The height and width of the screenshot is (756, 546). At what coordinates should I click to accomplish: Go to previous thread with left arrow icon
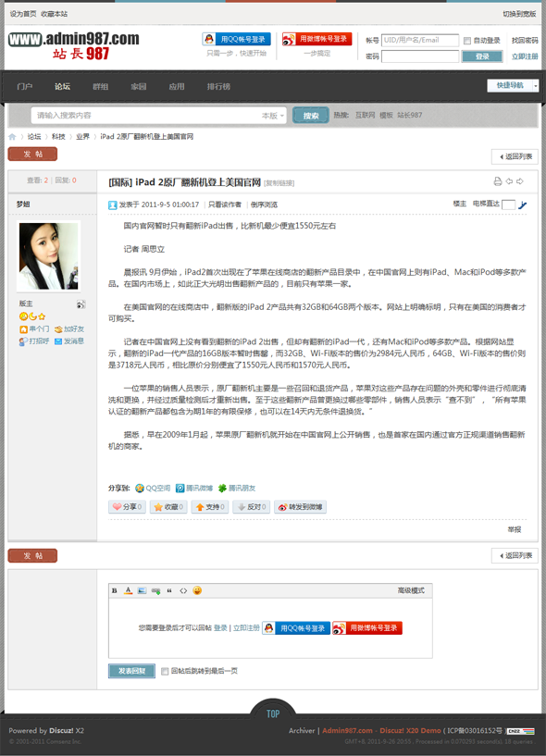pyautogui.click(x=509, y=181)
